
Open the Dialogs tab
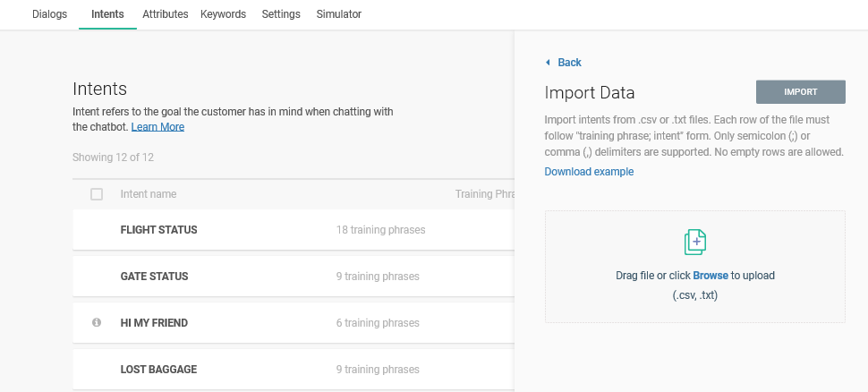49,14
